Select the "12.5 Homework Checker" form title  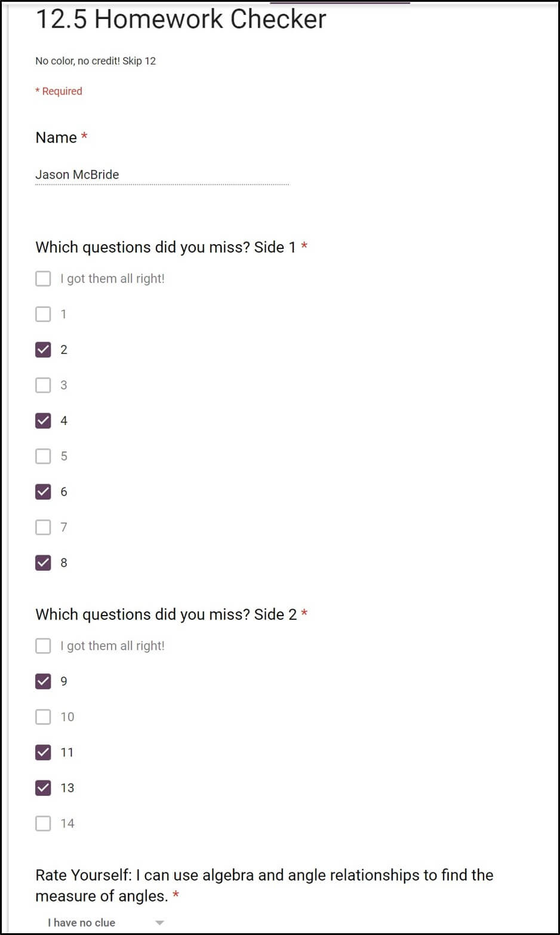[179, 20]
